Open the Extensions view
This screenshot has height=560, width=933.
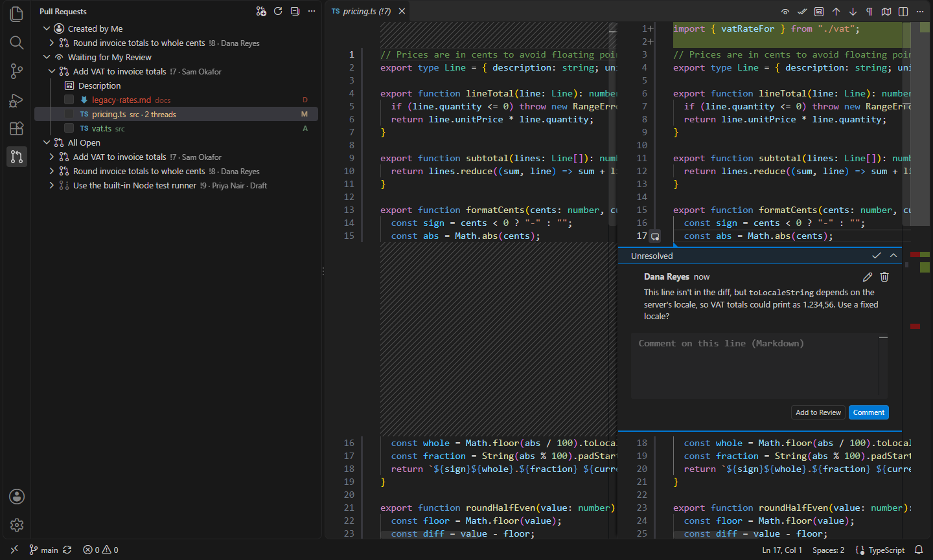[x=17, y=128]
